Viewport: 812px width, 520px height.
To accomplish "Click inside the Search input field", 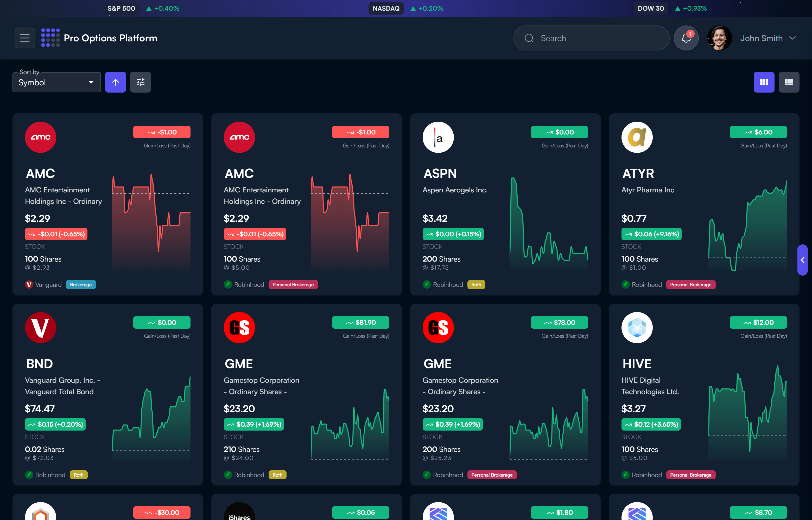I will click(591, 38).
